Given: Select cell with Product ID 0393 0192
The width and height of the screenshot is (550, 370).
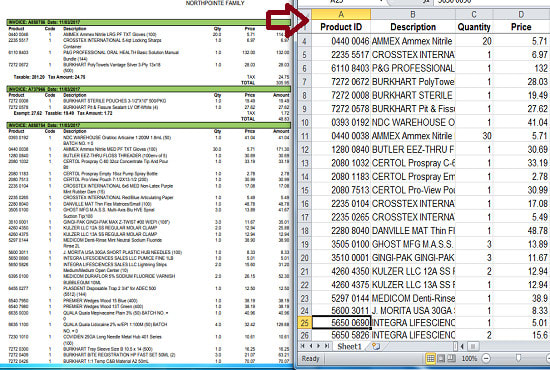Looking at the screenshot, I should click(x=341, y=122).
